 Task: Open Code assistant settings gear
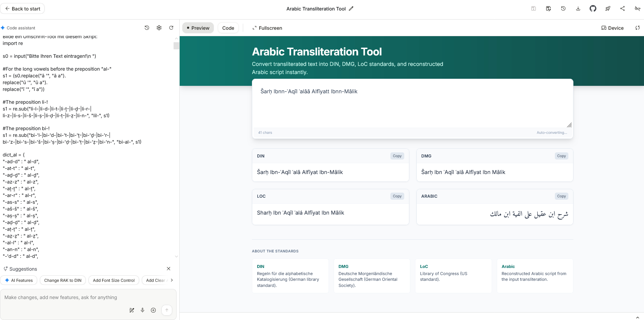159,28
